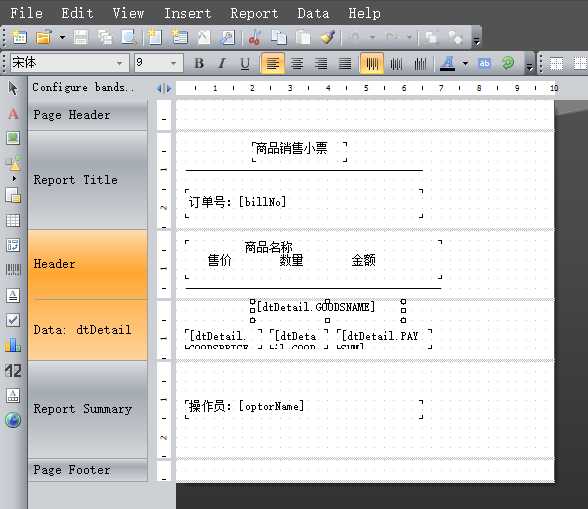The image size is (588, 509).
Task: Select the Report Summary band
Action: [88, 409]
